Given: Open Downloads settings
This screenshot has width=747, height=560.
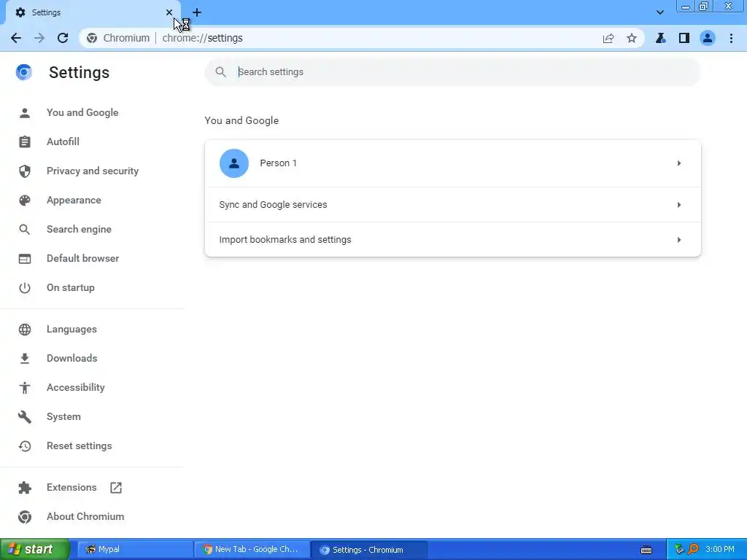Looking at the screenshot, I should pos(72,359).
